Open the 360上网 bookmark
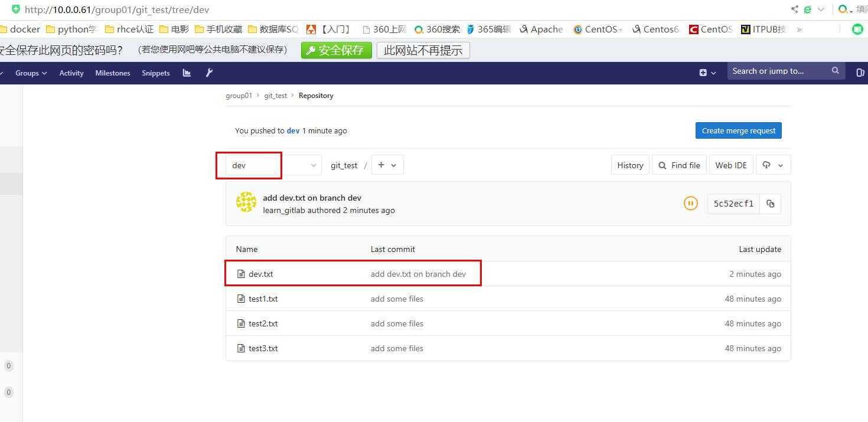868x422 pixels. (x=384, y=29)
